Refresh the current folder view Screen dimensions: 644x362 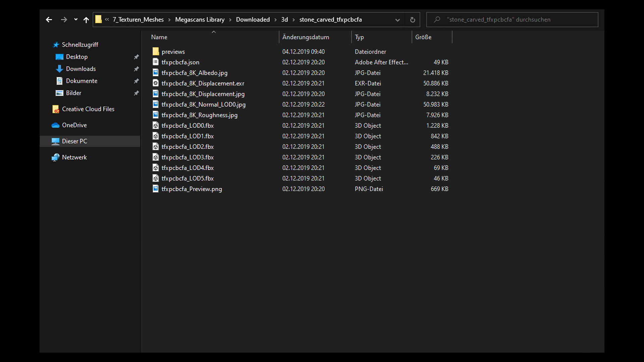413,20
